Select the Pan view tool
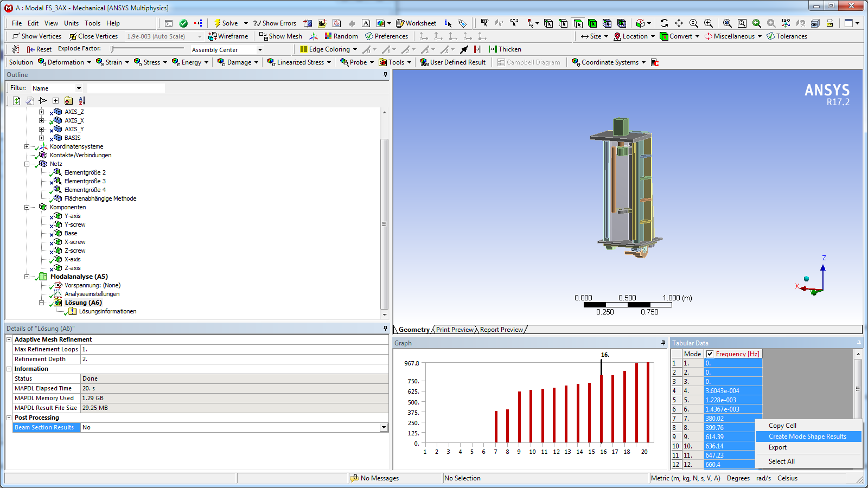 (x=679, y=23)
